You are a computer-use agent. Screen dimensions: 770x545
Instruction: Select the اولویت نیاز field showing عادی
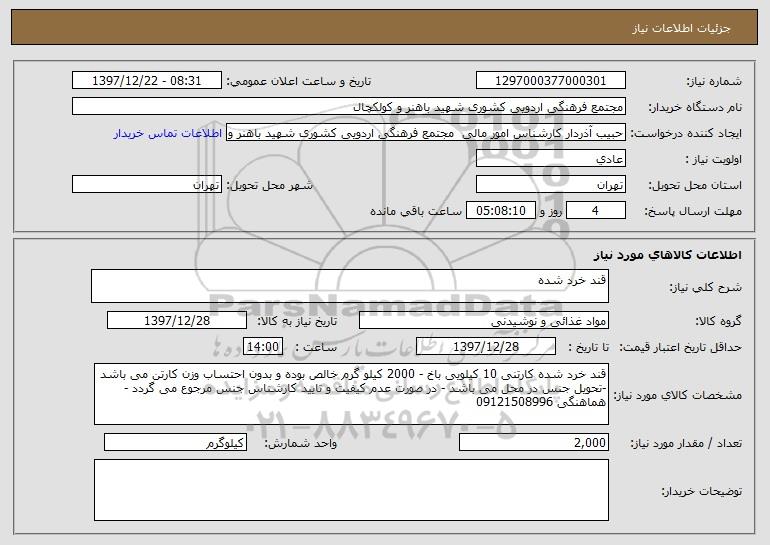tap(550, 159)
